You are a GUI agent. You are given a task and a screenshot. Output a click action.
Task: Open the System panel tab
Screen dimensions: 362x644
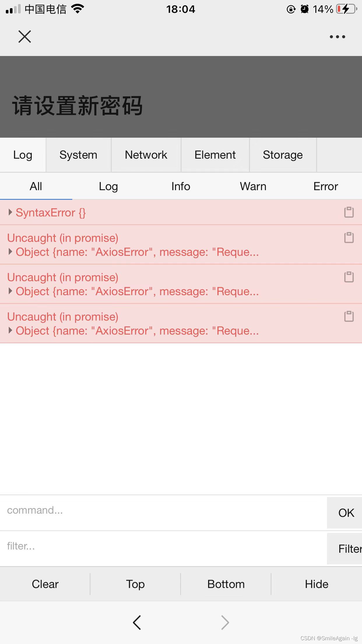tap(78, 155)
